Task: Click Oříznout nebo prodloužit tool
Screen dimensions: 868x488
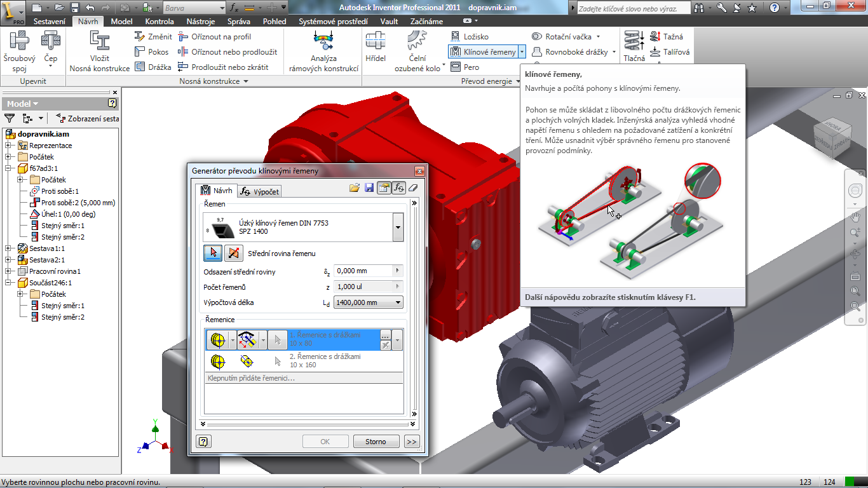Action: coord(227,52)
